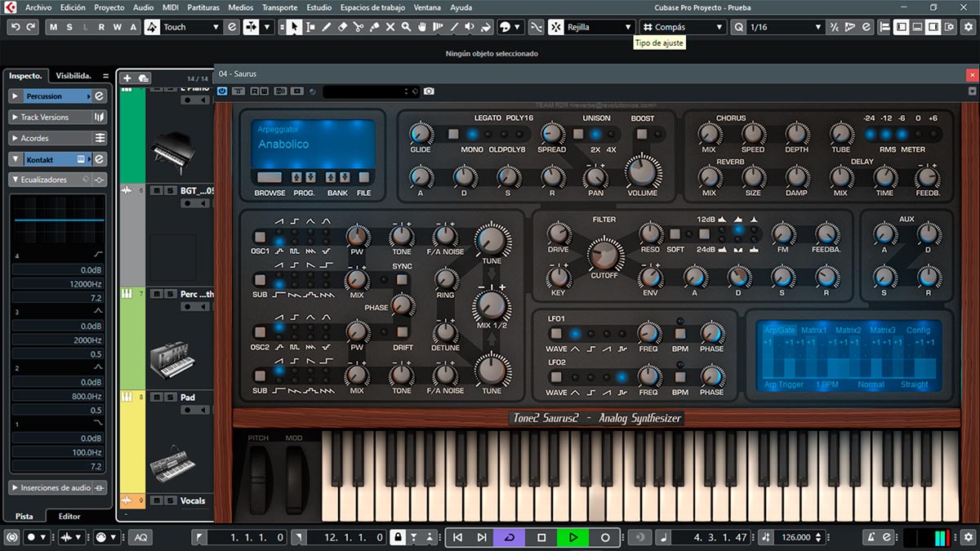Expand the Acordes inspector section
The image size is (980, 551).
(x=16, y=138)
